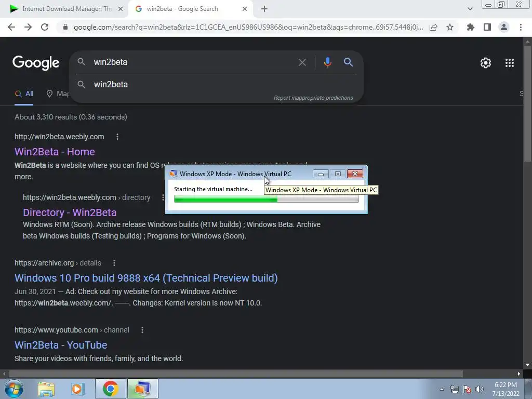Click the http://win2beta.weebly.com URL text

click(x=59, y=137)
